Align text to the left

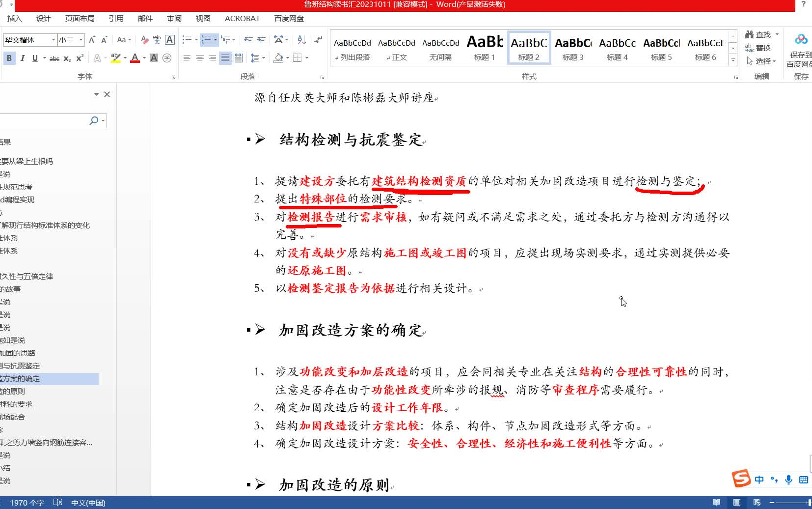point(187,58)
